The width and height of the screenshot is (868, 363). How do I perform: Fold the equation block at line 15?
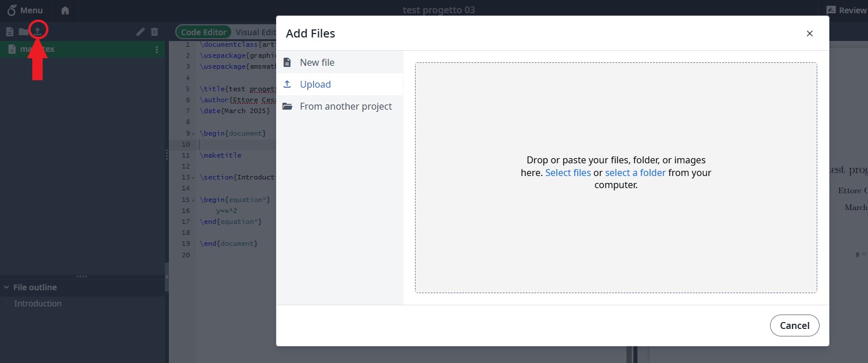(x=194, y=200)
